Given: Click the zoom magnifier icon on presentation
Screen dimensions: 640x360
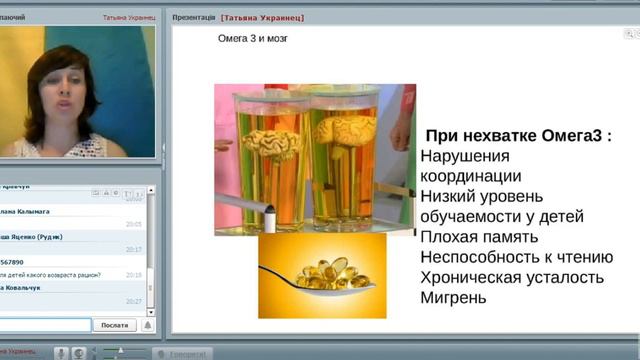Looking at the screenshot, I should [x=629, y=34].
